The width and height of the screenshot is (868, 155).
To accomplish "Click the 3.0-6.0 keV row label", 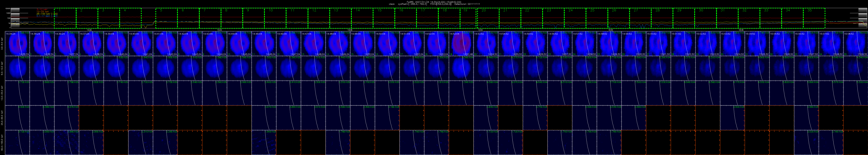I will 2,44.
